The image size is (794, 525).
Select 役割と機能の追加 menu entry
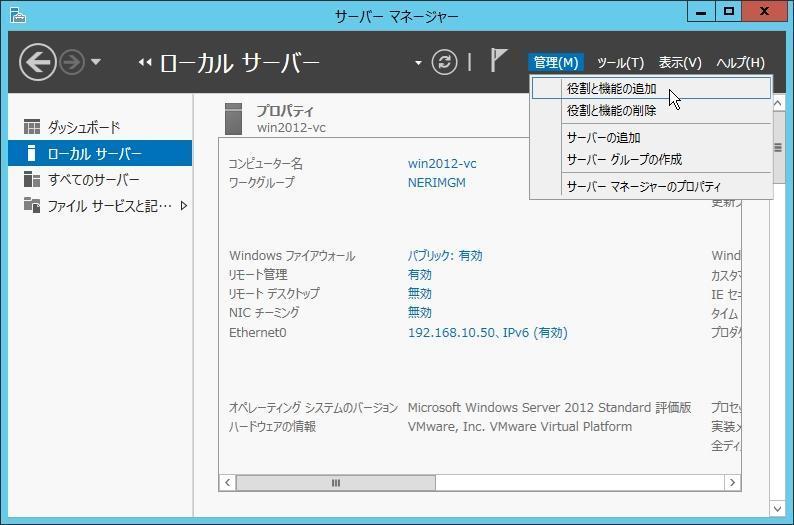[611, 89]
